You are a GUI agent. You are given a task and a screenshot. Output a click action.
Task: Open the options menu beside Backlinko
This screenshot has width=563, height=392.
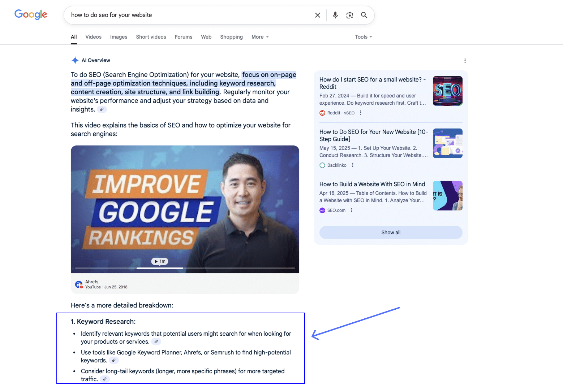353,165
